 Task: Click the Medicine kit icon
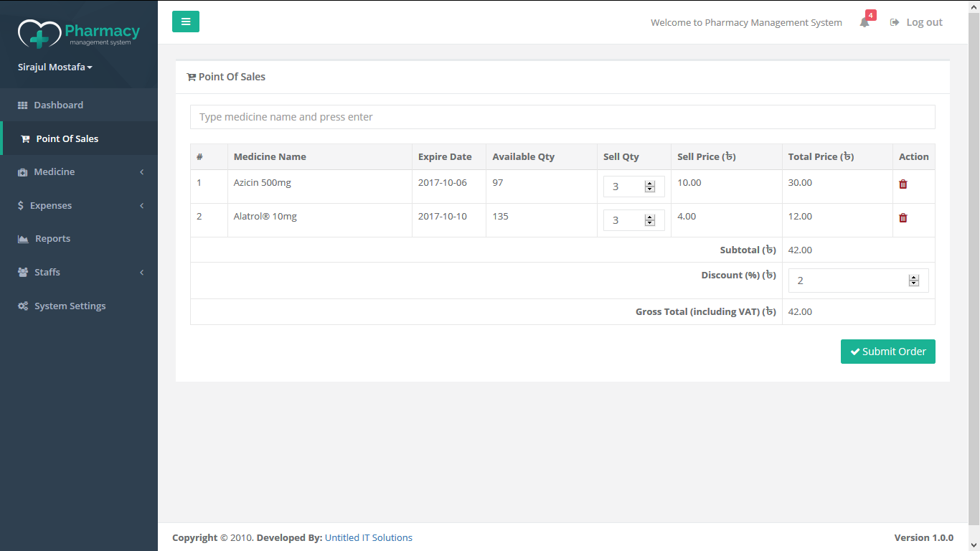(x=22, y=172)
